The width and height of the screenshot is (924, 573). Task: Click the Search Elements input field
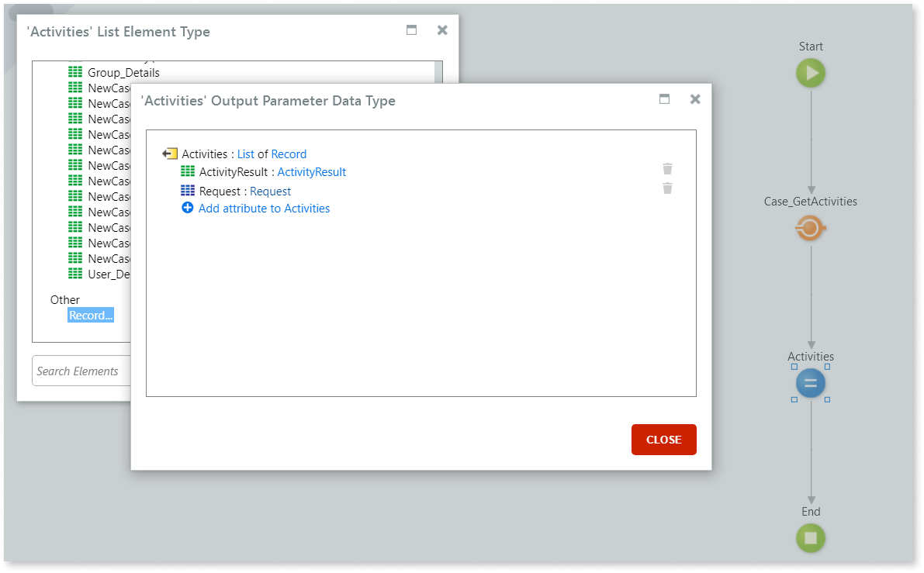(81, 371)
